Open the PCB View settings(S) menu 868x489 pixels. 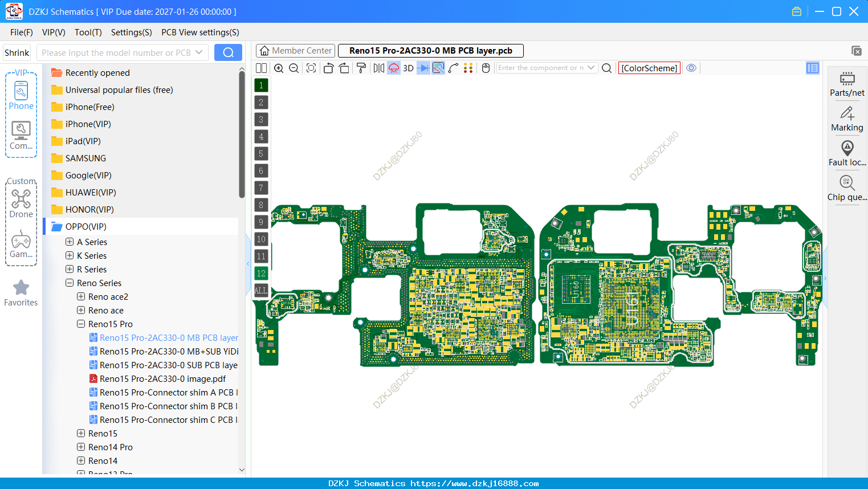point(200,32)
